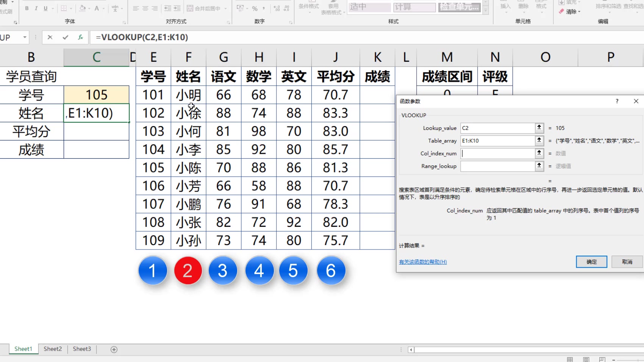The image size is (644, 362).
Task: Apply the 检查单元格 cell style
Action: click(459, 7)
